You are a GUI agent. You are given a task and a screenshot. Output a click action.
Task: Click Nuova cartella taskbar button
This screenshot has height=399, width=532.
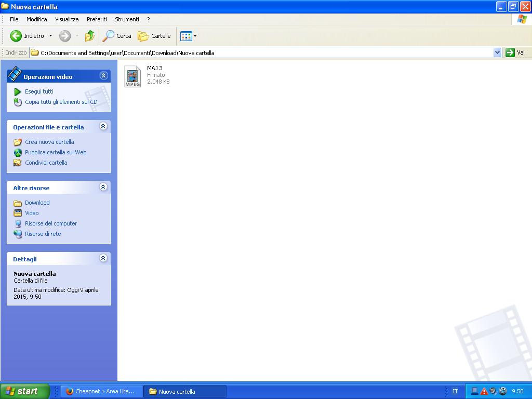pyautogui.click(x=185, y=391)
